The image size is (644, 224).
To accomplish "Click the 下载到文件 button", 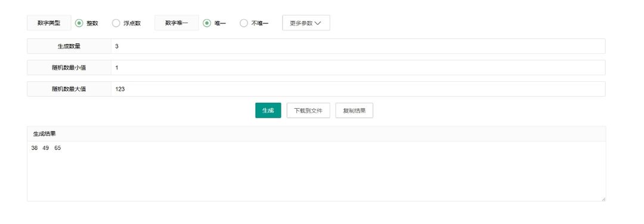I will pyautogui.click(x=308, y=111).
